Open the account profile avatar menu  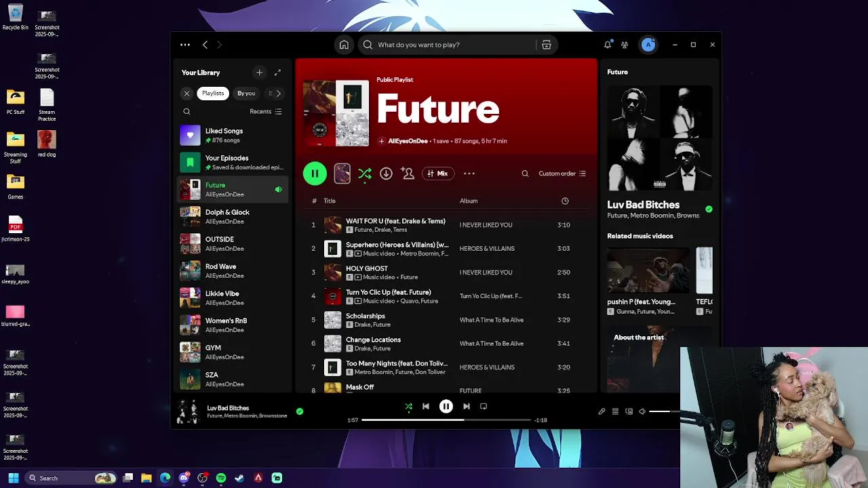648,45
